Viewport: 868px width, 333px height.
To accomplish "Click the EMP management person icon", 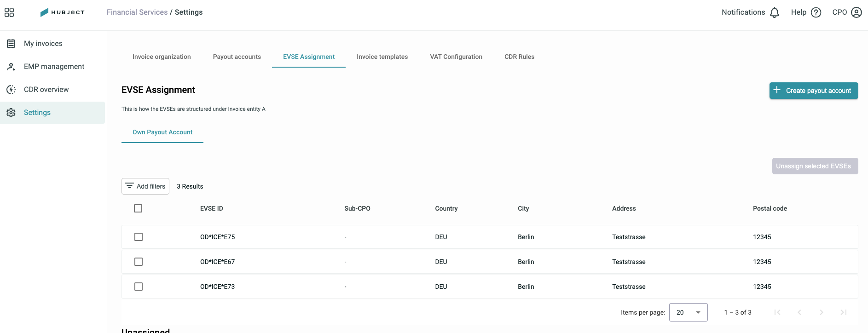I will pos(11,67).
